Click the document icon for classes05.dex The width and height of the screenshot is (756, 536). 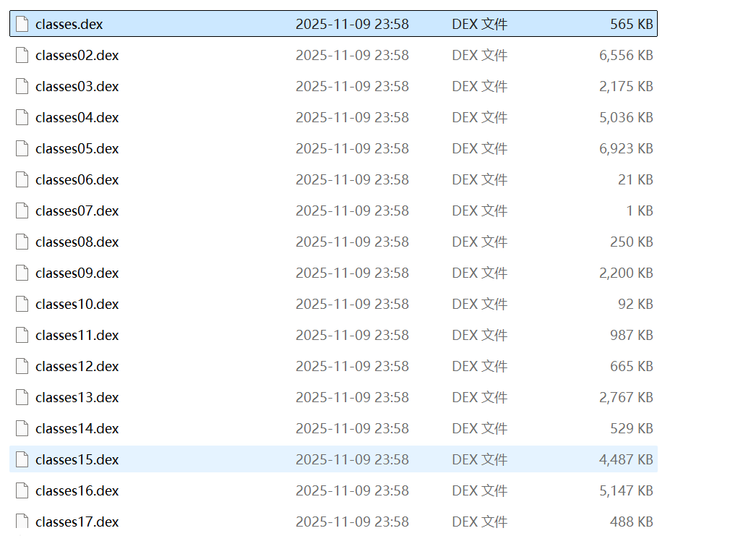pyautogui.click(x=22, y=148)
